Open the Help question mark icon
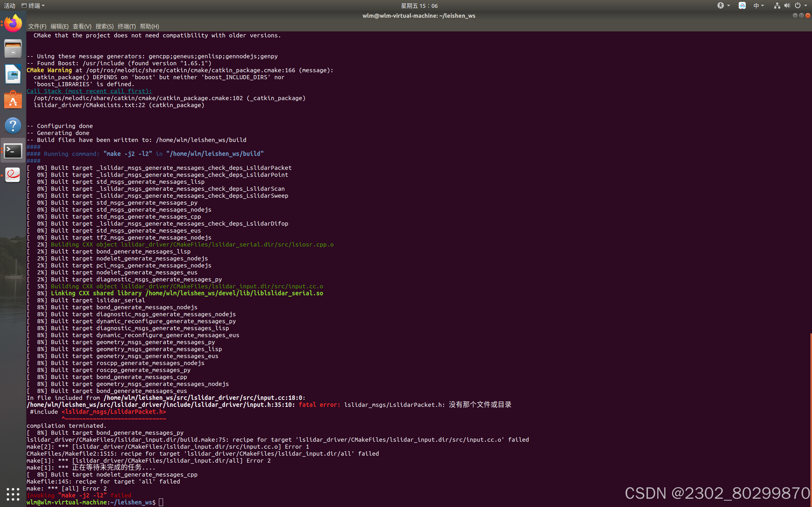This screenshot has width=812, height=507. [13, 125]
